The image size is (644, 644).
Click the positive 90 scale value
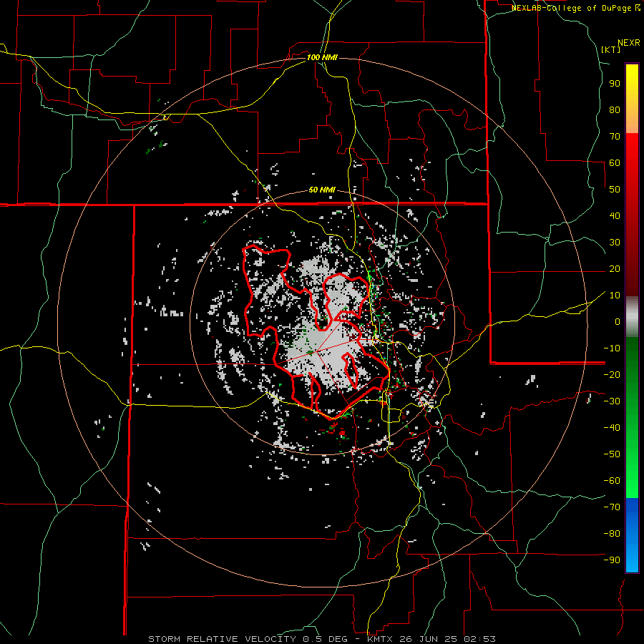coord(615,84)
